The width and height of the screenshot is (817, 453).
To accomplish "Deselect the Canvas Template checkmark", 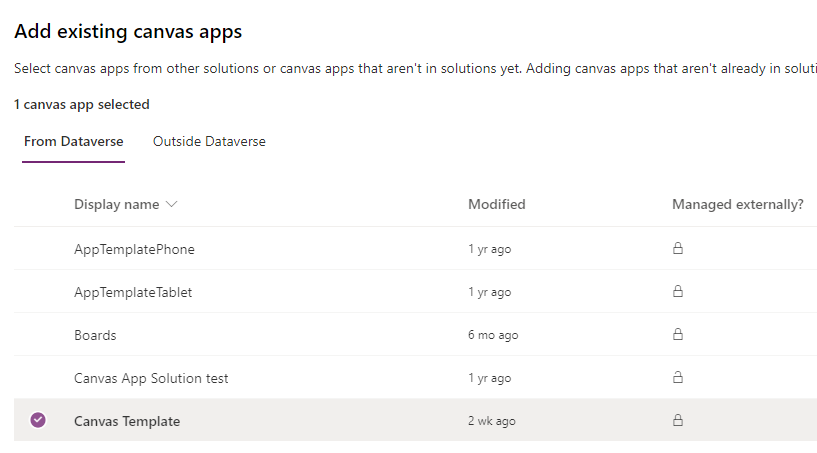I will point(38,420).
